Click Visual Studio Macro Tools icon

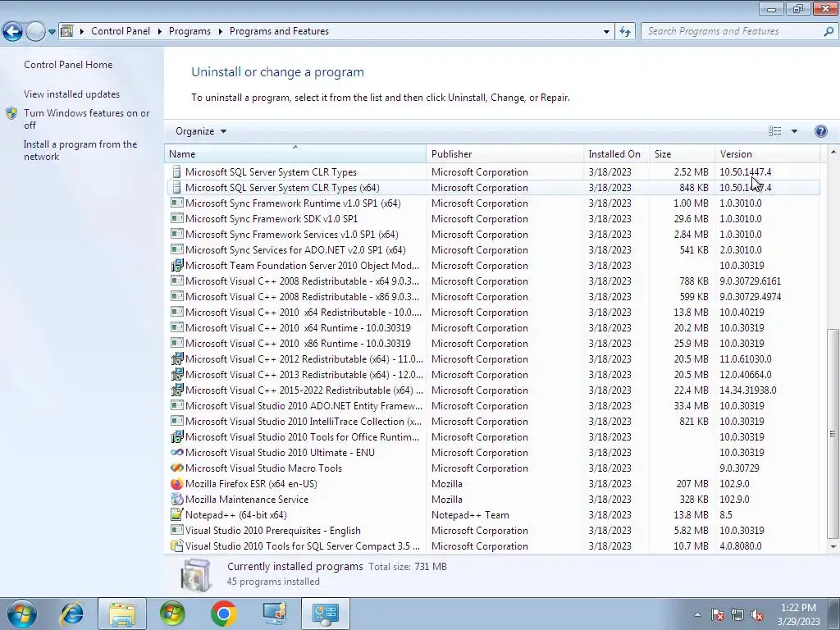point(177,468)
